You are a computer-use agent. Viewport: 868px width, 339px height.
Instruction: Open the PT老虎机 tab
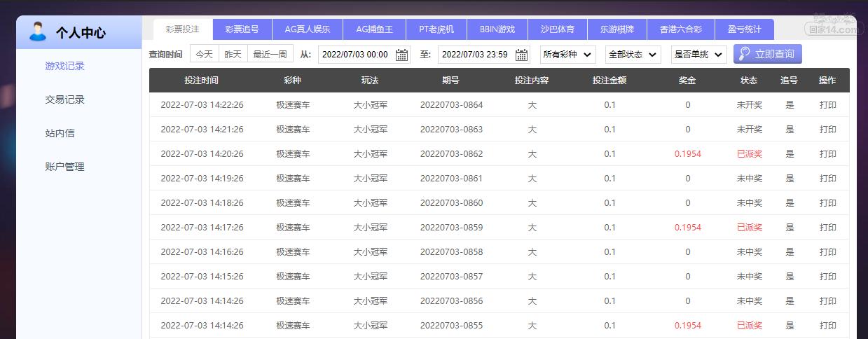436,29
